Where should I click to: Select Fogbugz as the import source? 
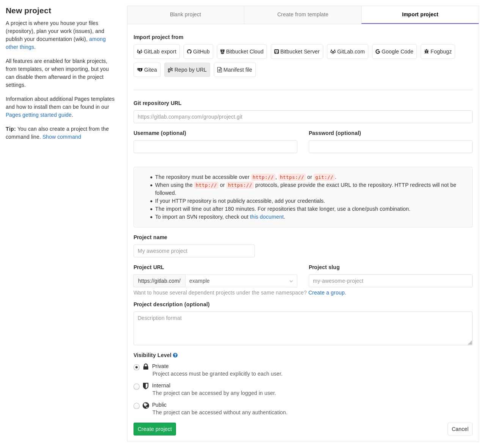(438, 52)
